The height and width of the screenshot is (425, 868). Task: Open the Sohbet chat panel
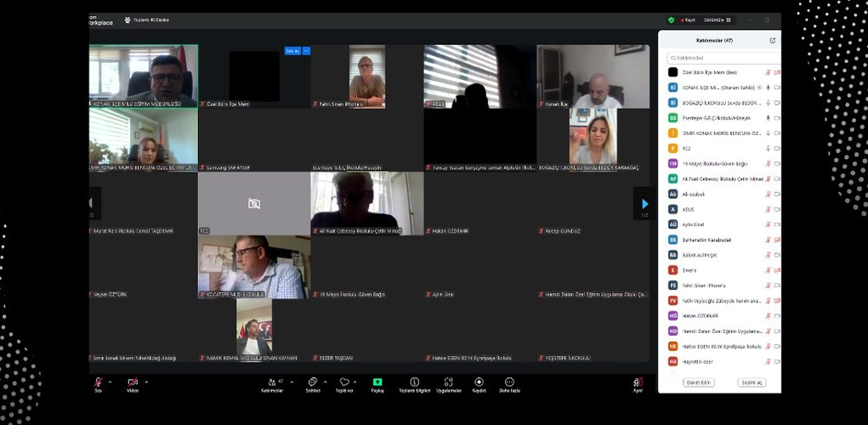pyautogui.click(x=312, y=382)
